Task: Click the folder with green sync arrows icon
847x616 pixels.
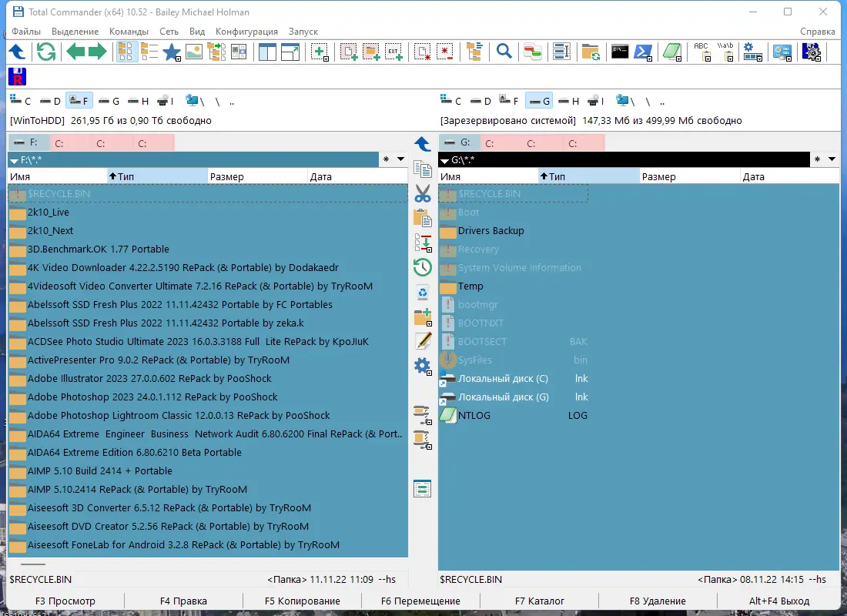Action: tap(591, 52)
